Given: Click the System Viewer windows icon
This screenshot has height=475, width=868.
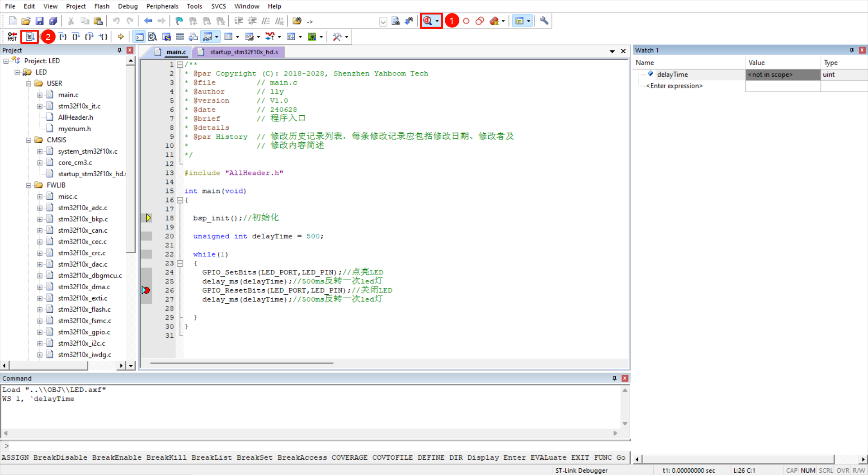Looking at the screenshot, I should pyautogui.click(x=312, y=37).
